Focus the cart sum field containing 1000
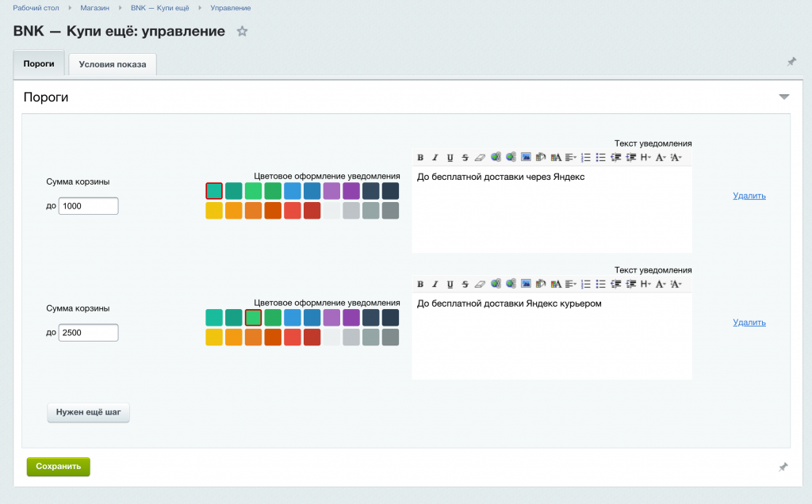 coord(89,206)
